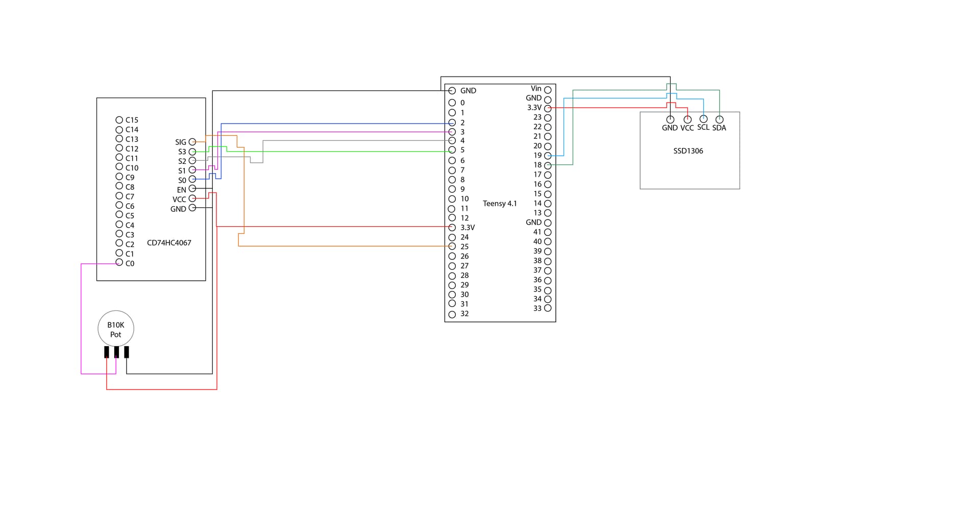Click the C0 channel pin connection
The height and width of the screenshot is (507, 980).
119,263
